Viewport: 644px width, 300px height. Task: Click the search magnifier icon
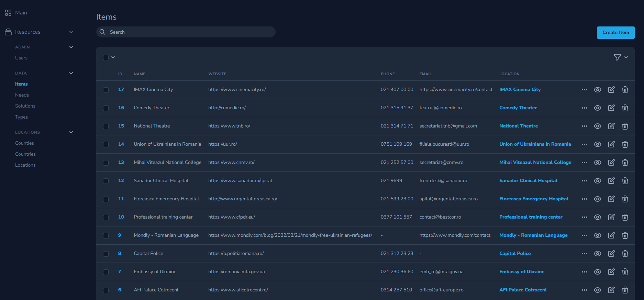coord(102,32)
